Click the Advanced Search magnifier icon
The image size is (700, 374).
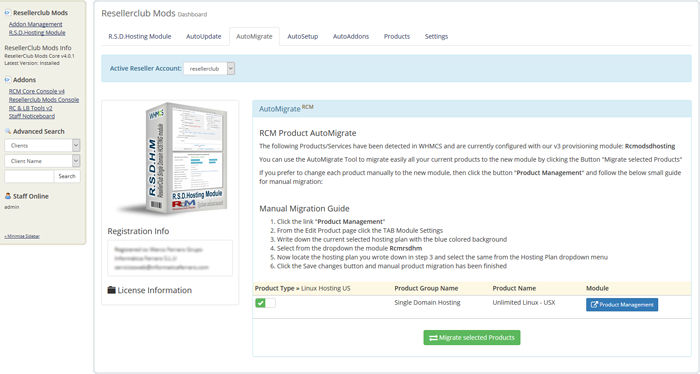tap(8, 131)
